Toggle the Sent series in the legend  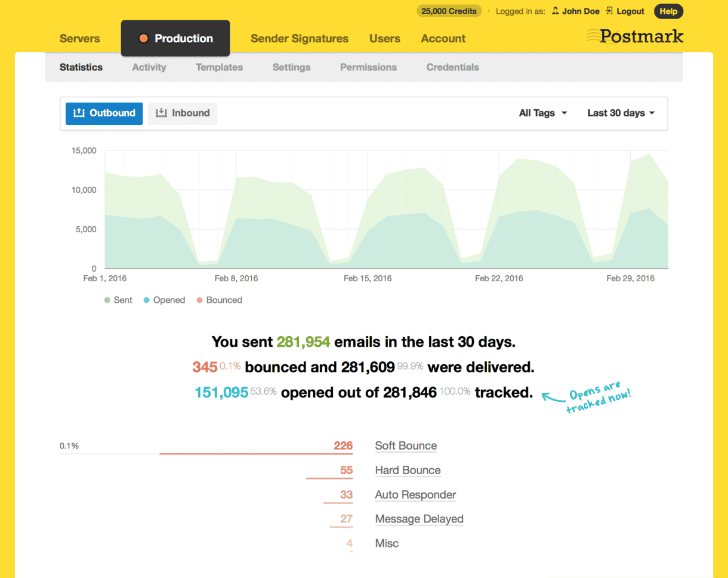click(x=107, y=300)
